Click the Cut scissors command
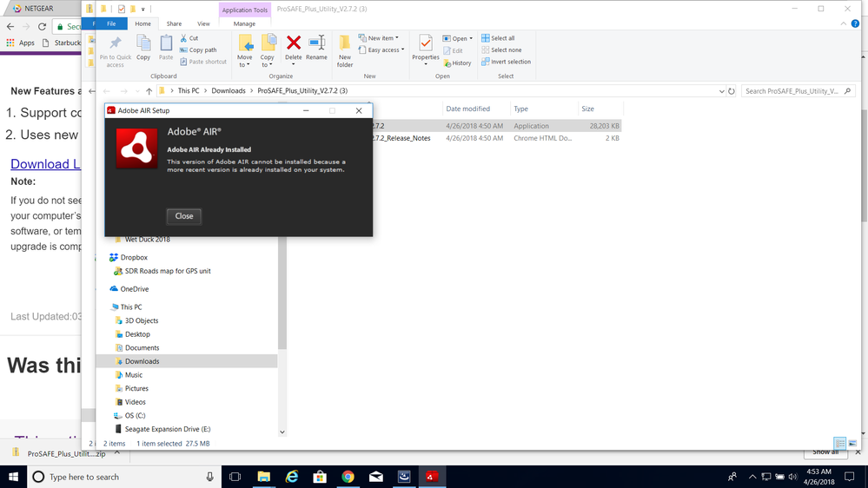868x488 pixels. [x=189, y=38]
